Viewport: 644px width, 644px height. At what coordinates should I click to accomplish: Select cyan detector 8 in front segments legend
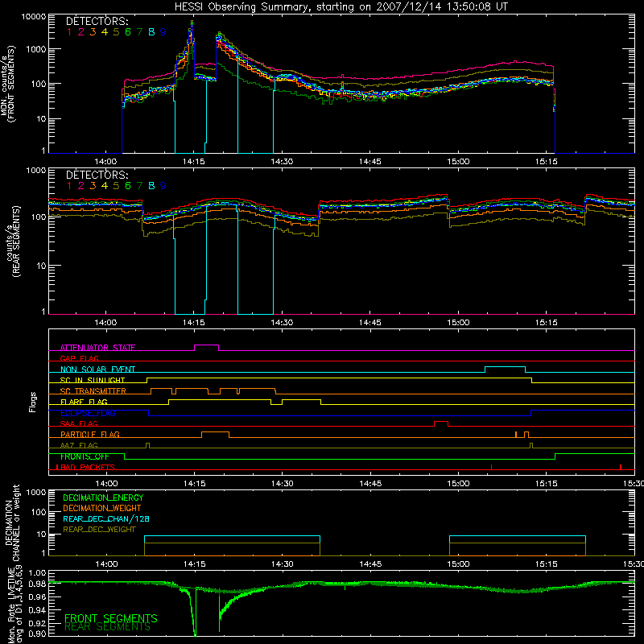tap(151, 32)
